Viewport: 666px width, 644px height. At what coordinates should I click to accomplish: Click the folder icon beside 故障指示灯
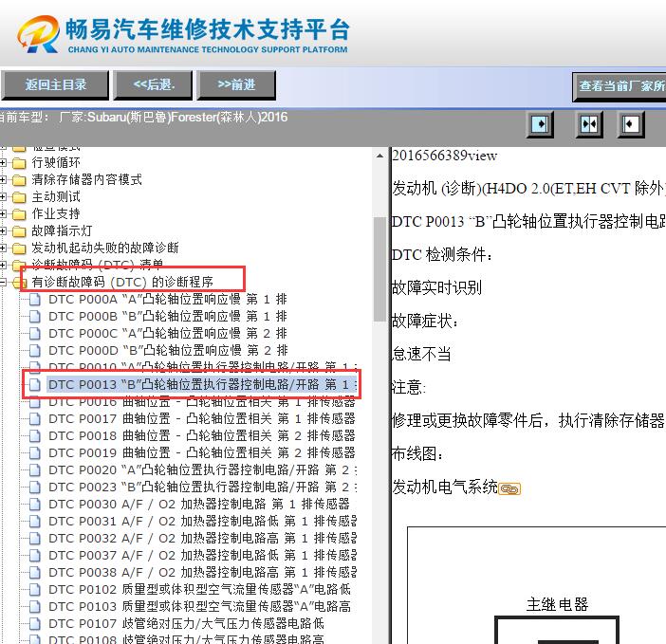point(19,231)
